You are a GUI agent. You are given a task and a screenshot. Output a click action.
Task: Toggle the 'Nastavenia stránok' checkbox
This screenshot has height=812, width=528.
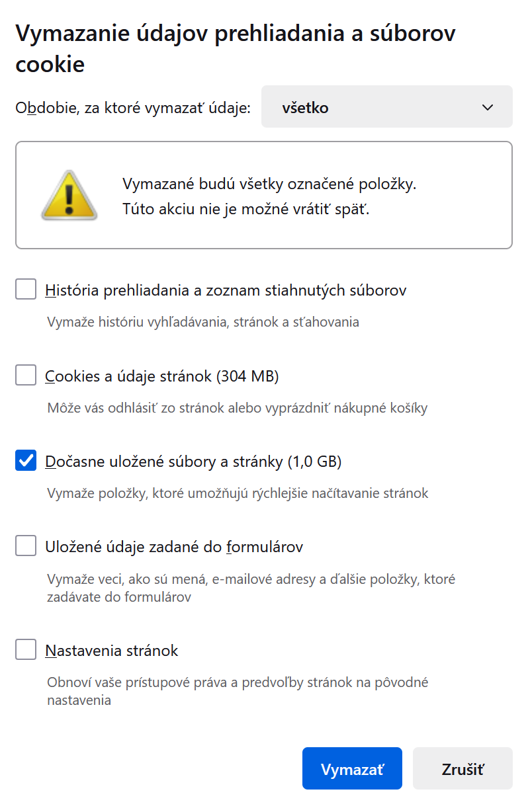(26, 649)
